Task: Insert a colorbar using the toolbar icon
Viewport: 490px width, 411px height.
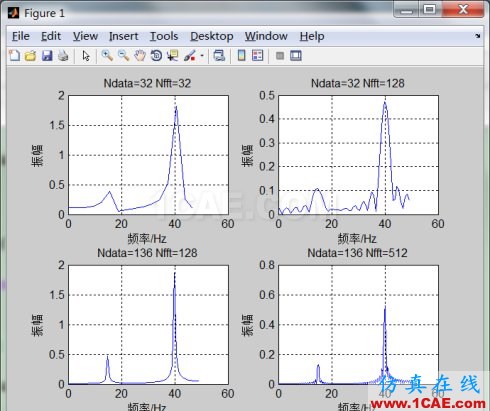Action: [x=242, y=56]
